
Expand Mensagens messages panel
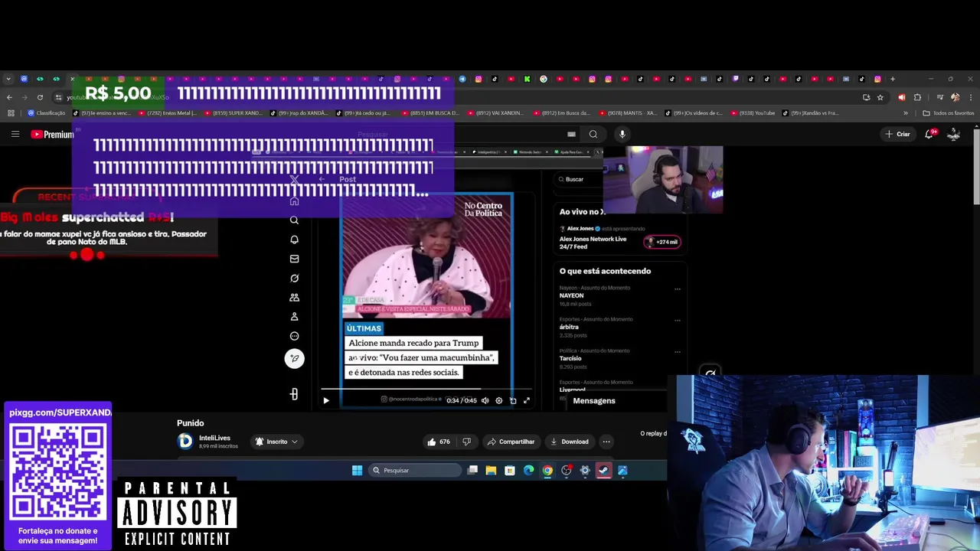coord(594,400)
